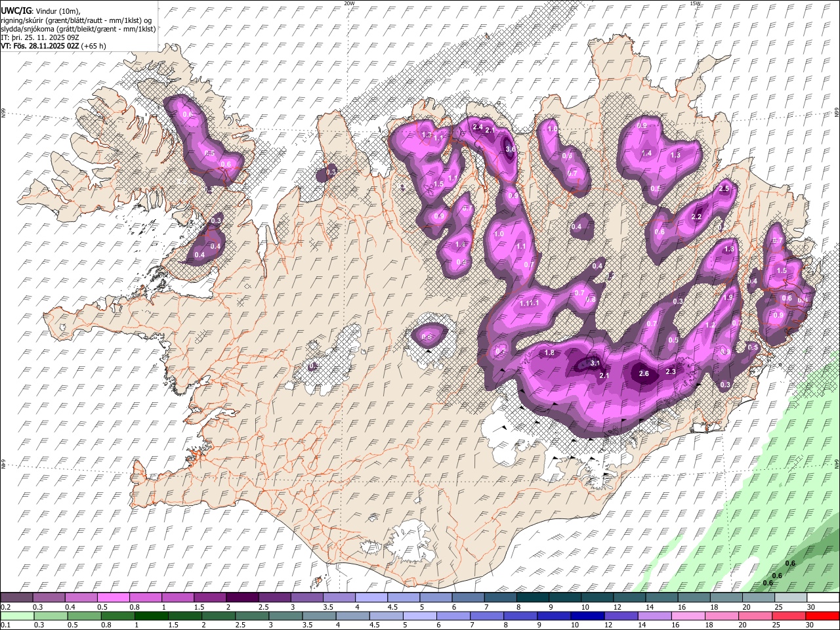Select the 'slydda/snjókoma' description line in header
This screenshot has height=630, width=840.
(x=78, y=28)
